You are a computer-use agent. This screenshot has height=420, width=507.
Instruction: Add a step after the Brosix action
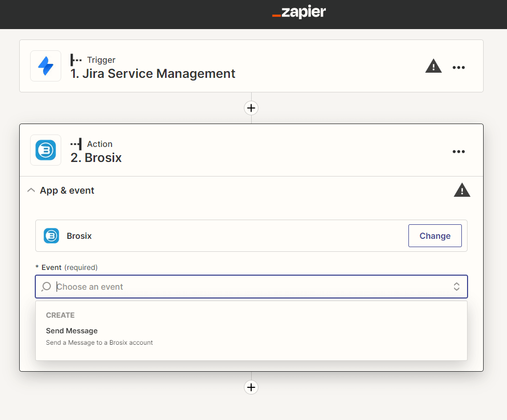pos(251,387)
